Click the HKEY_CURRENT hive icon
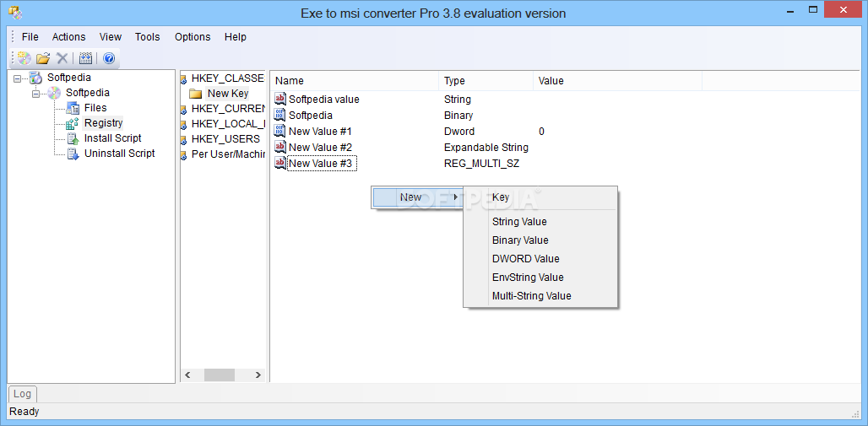 click(x=183, y=109)
